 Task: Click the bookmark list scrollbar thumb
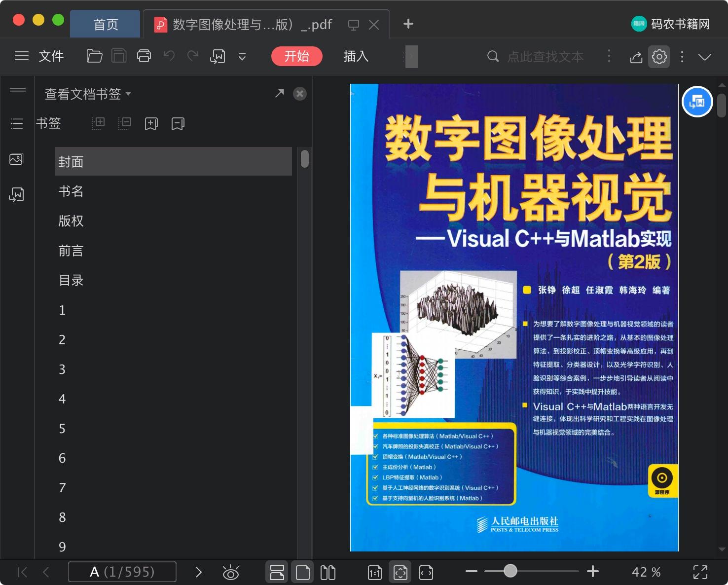[x=305, y=159]
